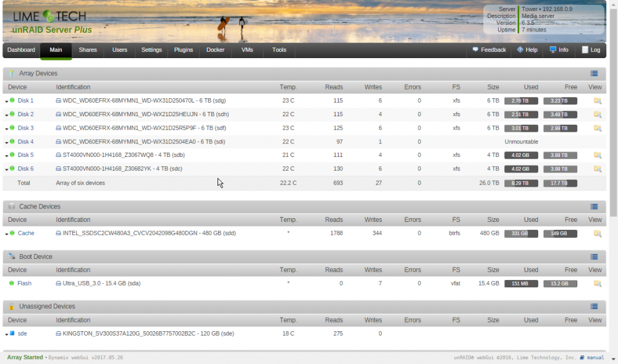Click green status ball for Cache

(12, 233)
